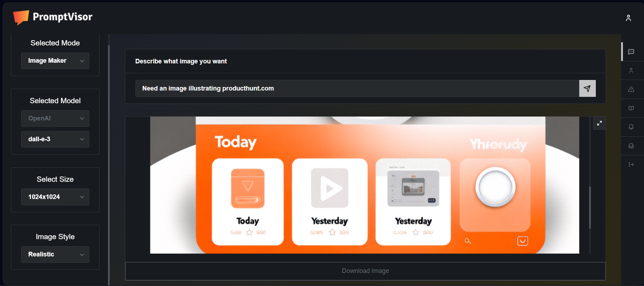Open the person icon in right sidebar

pyautogui.click(x=631, y=70)
